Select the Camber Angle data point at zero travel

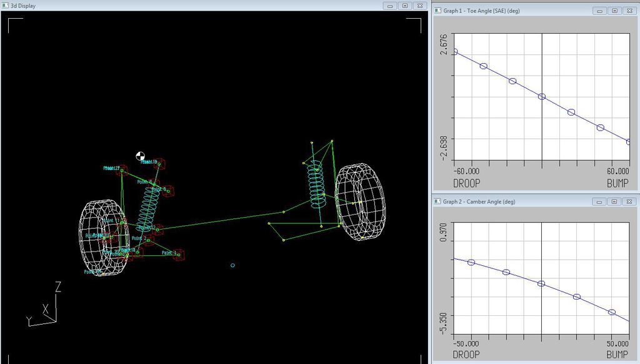(541, 283)
